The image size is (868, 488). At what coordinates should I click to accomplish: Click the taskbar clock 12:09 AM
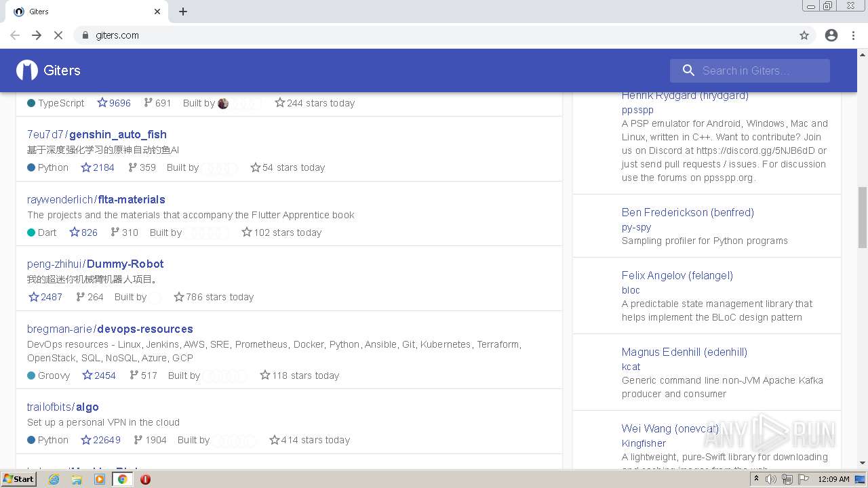click(x=833, y=479)
